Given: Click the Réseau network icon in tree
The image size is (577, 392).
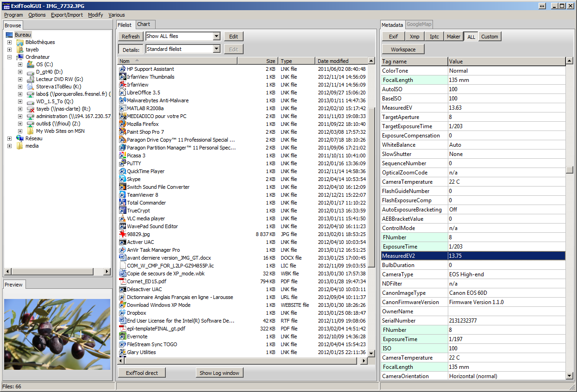Looking at the screenshot, I should [x=20, y=138].
